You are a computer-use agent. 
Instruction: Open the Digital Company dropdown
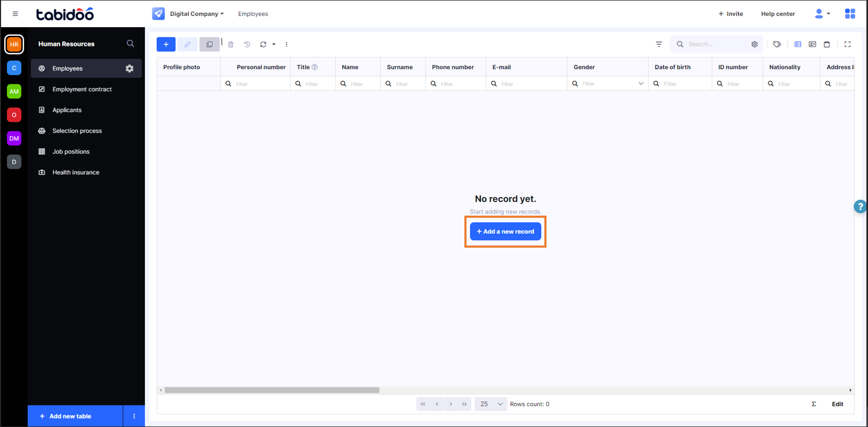[x=197, y=14]
